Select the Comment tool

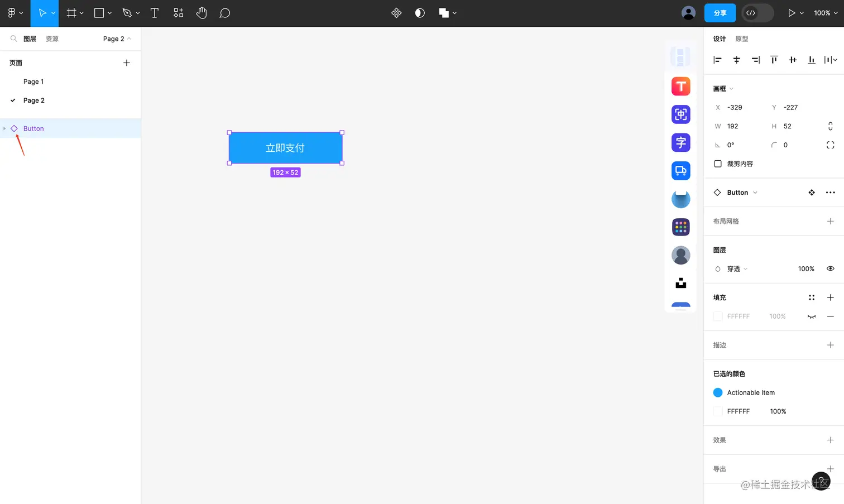[x=225, y=13]
